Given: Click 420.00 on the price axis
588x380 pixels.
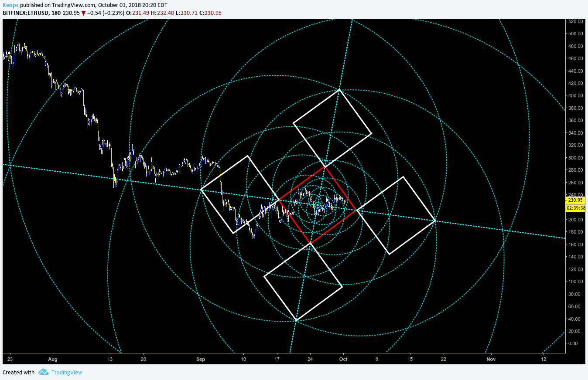Looking at the screenshot, I should coord(575,83).
